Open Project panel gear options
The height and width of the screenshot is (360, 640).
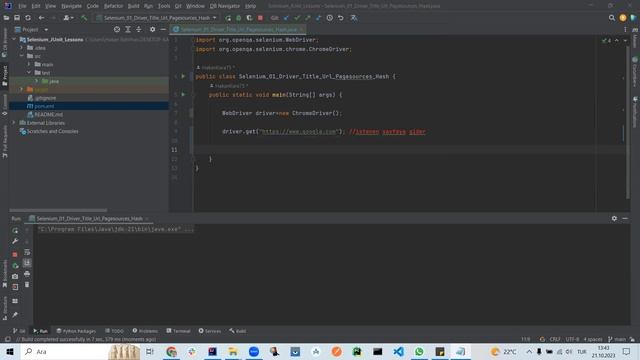[x=152, y=29]
